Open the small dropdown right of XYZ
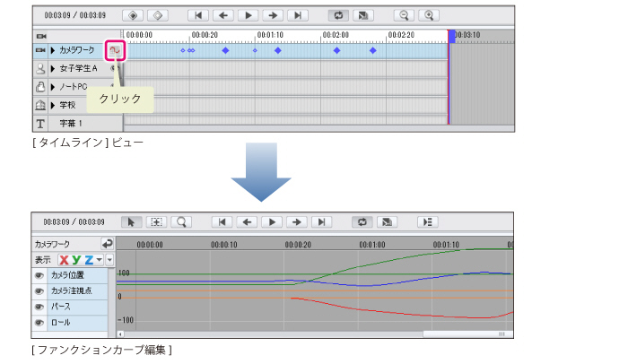 [109, 260]
